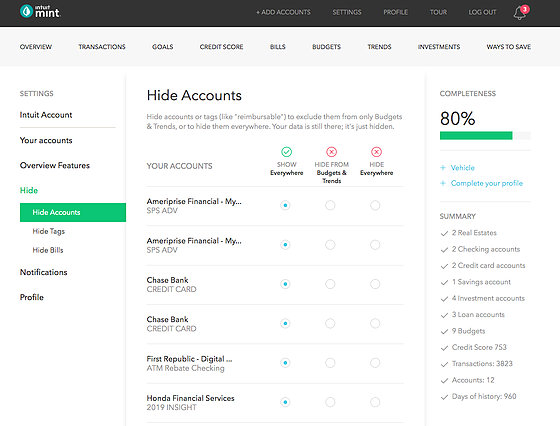560x426 pixels.
Task: Click the Log Out link
Action: pyautogui.click(x=482, y=12)
